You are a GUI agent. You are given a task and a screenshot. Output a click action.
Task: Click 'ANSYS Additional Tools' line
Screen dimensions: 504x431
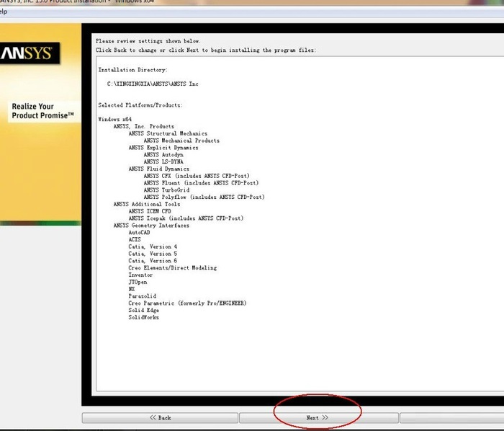(x=147, y=204)
